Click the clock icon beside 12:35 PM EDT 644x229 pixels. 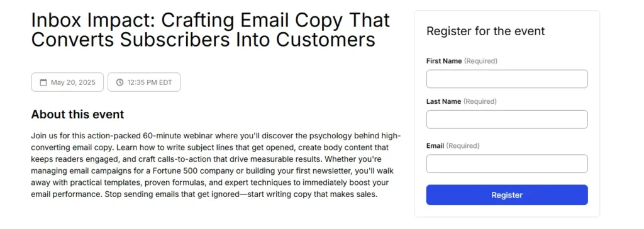[119, 82]
